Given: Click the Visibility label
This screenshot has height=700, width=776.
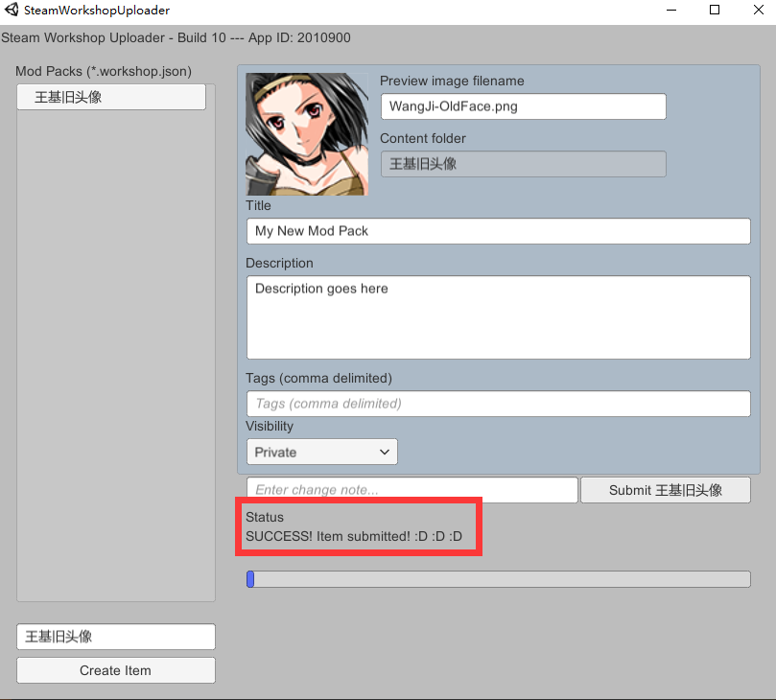Looking at the screenshot, I should [x=270, y=426].
